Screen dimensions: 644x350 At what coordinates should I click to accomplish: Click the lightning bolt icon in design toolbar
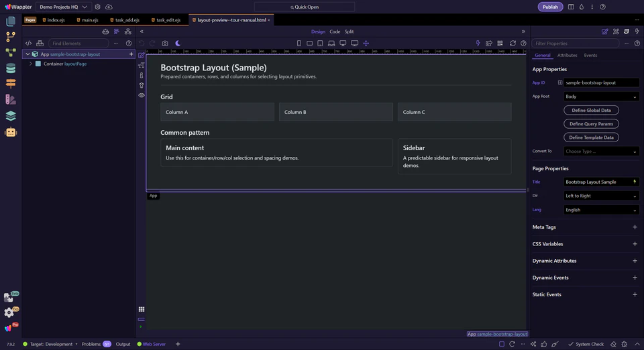478,43
